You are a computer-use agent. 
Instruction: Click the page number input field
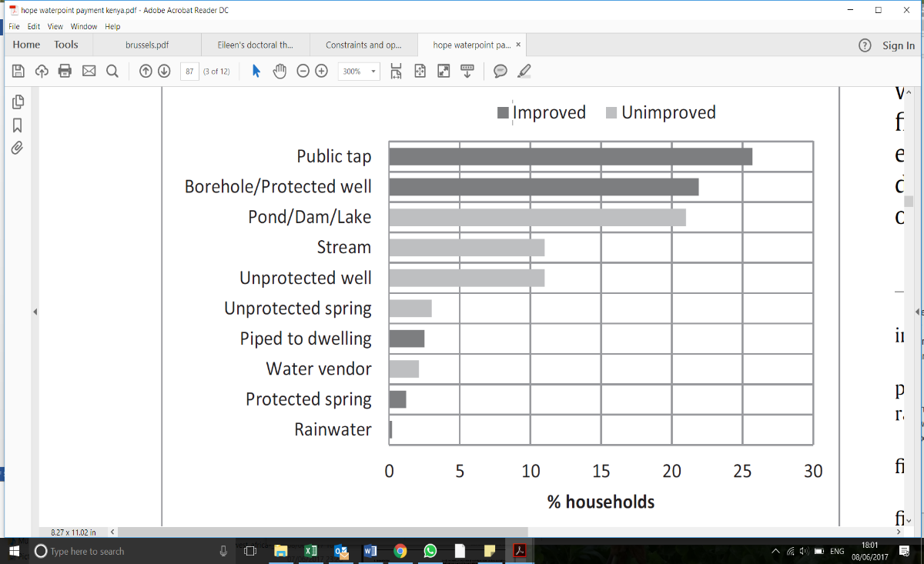(x=189, y=71)
